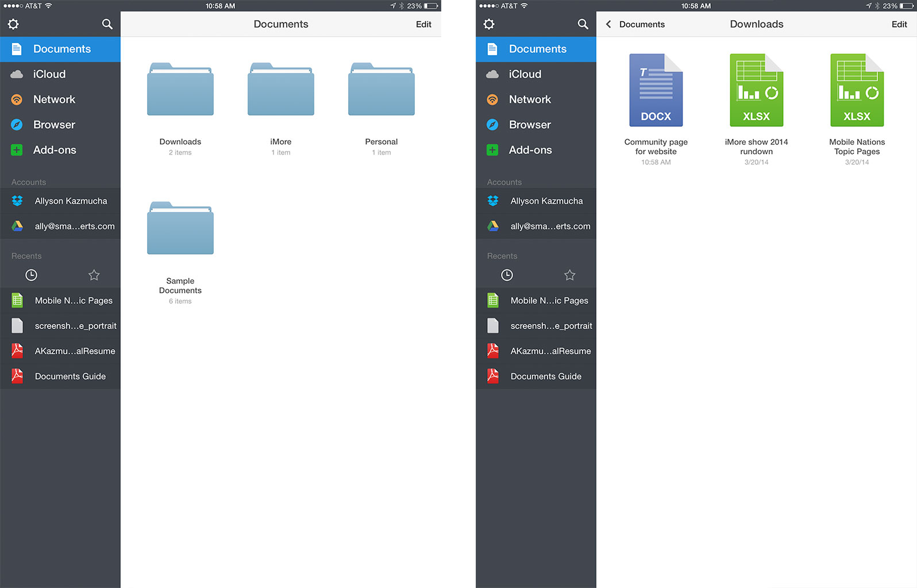Open iMore folder icon
The image size is (917, 588).
[281, 89]
